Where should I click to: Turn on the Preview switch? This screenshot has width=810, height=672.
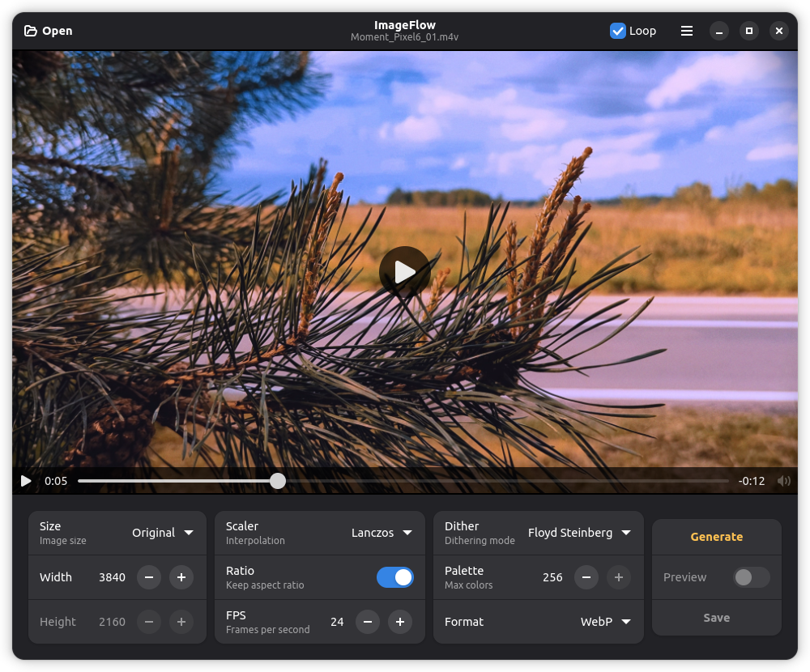(751, 577)
